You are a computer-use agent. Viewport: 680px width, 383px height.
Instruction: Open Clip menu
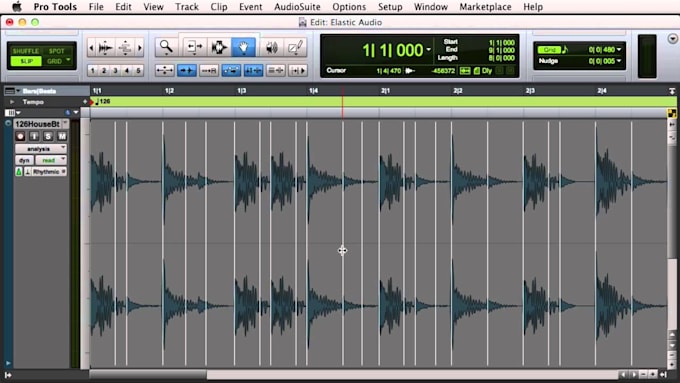click(x=219, y=7)
